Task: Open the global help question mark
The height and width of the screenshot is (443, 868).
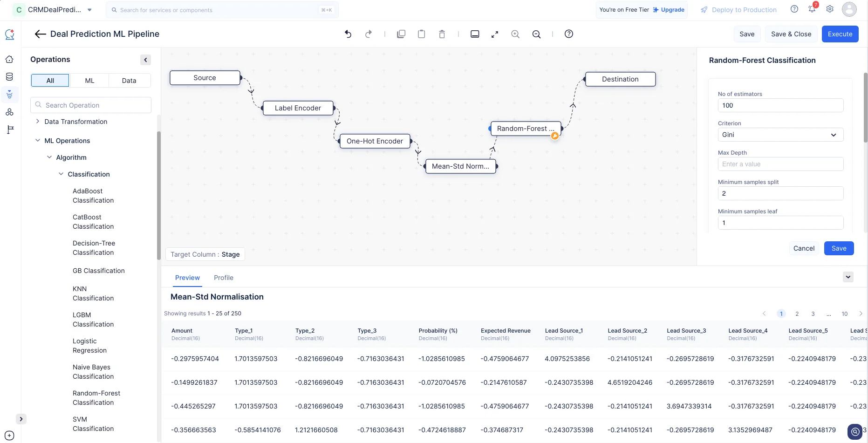Action: 794,9
